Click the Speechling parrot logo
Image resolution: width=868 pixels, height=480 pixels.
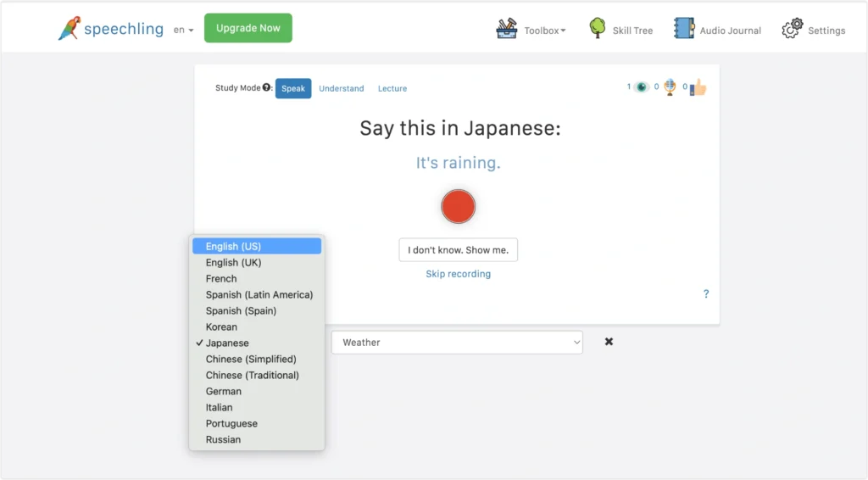[x=70, y=28]
